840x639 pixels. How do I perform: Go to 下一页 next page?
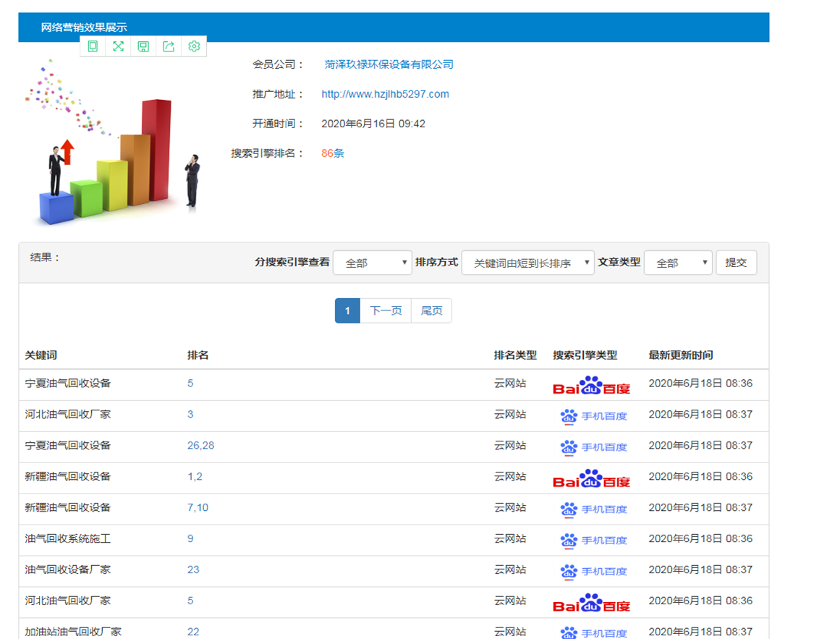tap(386, 310)
